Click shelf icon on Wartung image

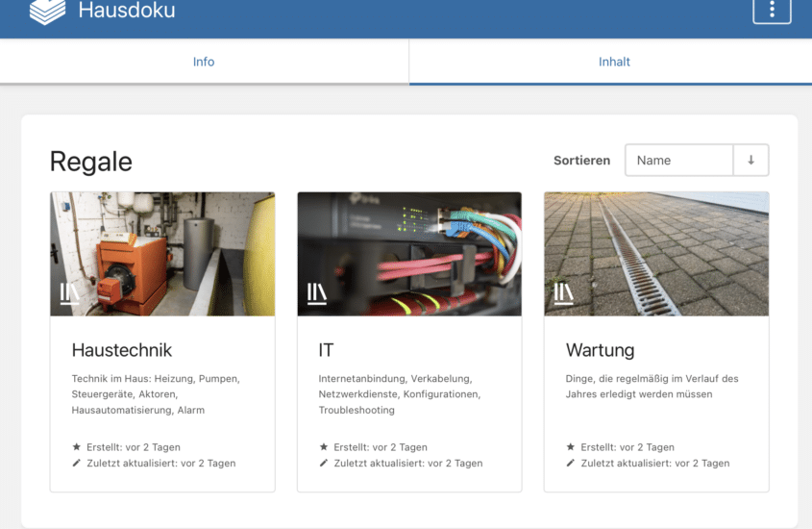[x=563, y=293]
